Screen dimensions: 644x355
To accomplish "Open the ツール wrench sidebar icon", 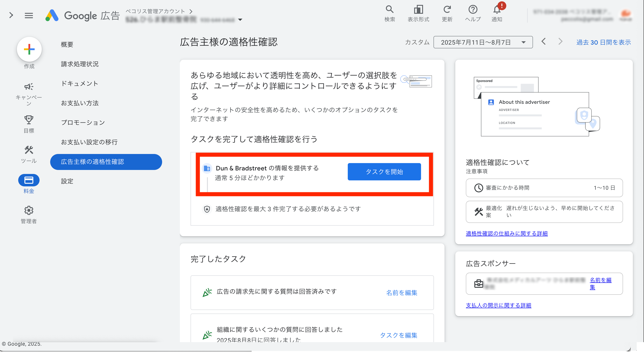I will (29, 150).
